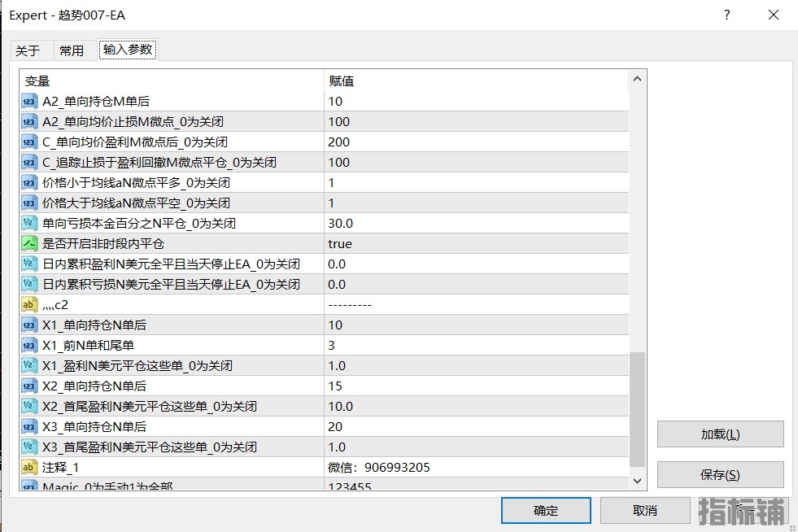The width and height of the screenshot is (798, 532).
Task: Click the string icon beside ,,,,c2
Action: (x=29, y=305)
